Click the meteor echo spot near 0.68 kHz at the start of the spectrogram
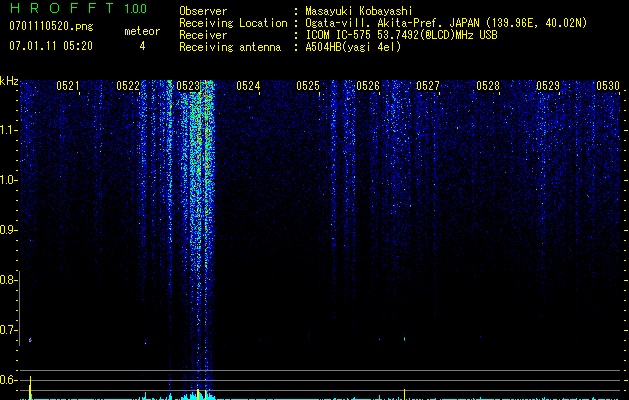Image resolution: width=629 pixels, height=400 pixels. click(30, 340)
